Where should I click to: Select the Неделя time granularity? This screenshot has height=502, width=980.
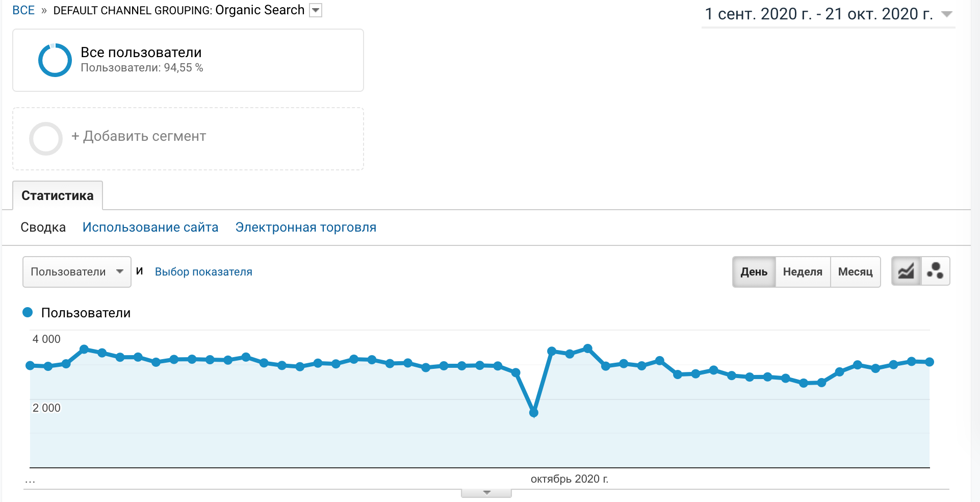point(803,272)
